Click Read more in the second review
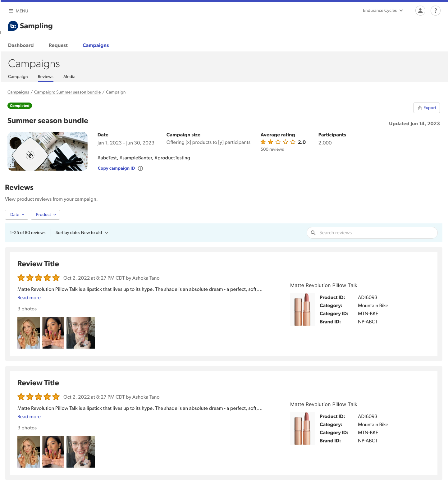 (x=29, y=417)
